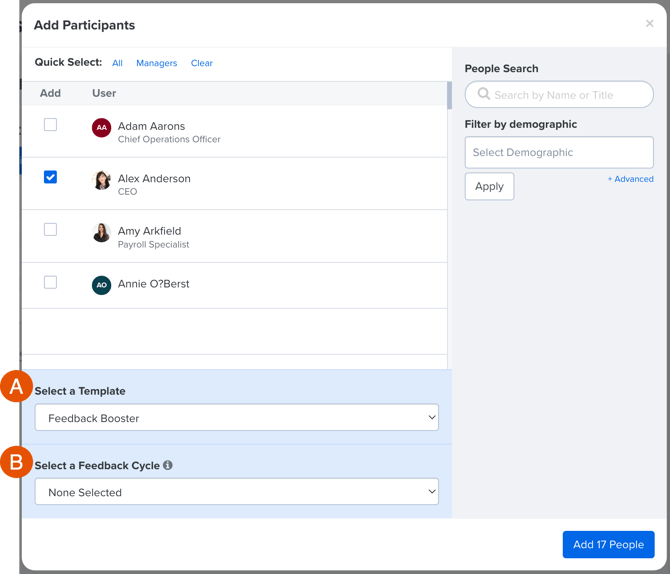Image resolution: width=670 pixels, height=574 pixels.
Task: Click Adam Aarons' AA avatar icon
Action: (101, 128)
